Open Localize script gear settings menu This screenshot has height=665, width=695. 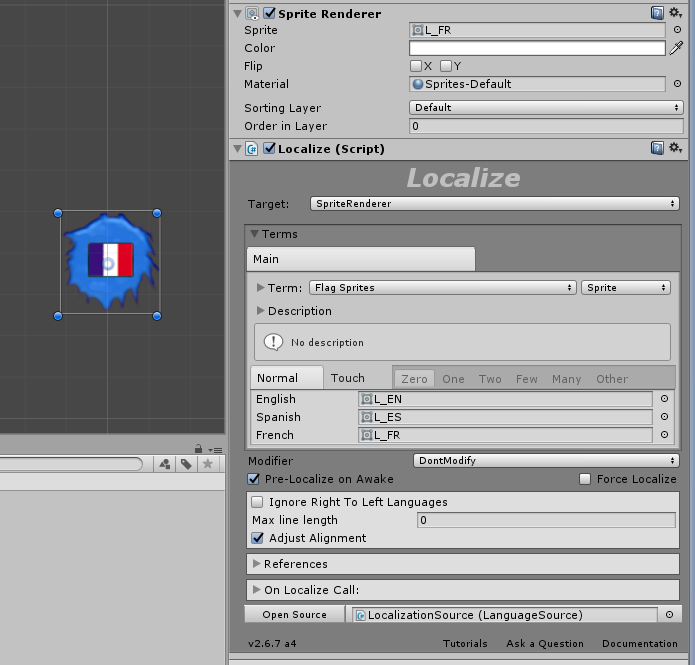675,148
